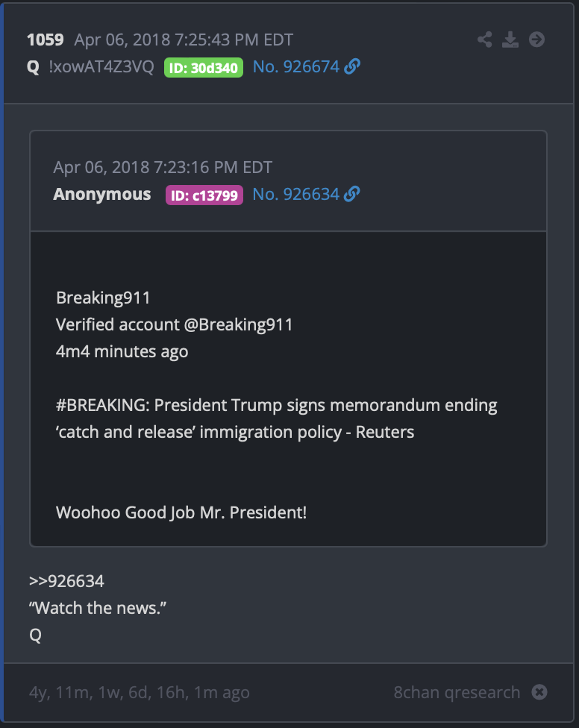Remove the 8chan qresearch filter x icon

(539, 691)
